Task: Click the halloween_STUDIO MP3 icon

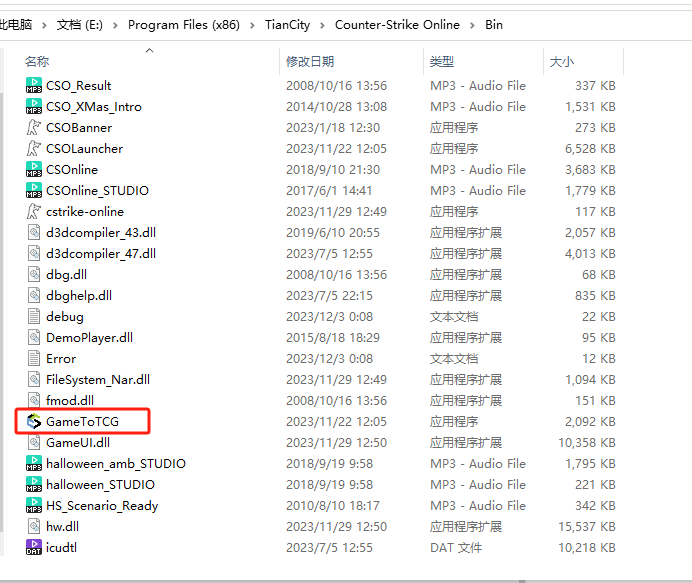Action: tap(34, 485)
